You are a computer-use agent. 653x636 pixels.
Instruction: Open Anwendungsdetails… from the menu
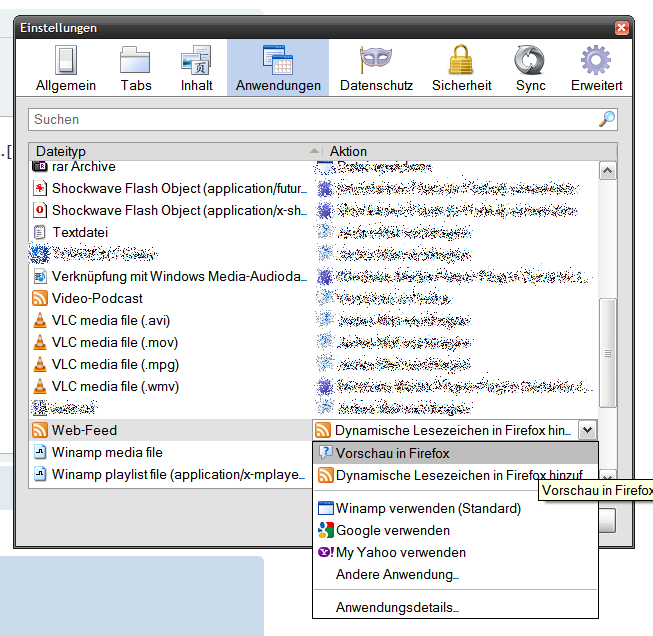455,607
